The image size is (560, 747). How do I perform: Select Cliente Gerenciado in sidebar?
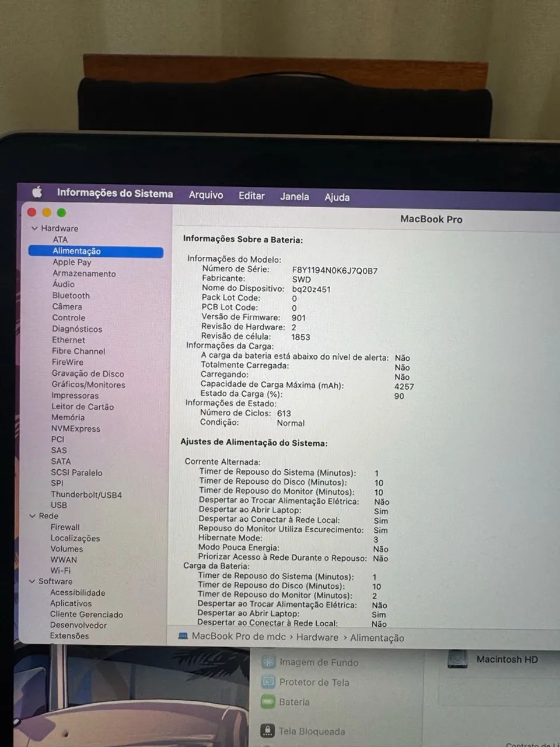coord(86,614)
